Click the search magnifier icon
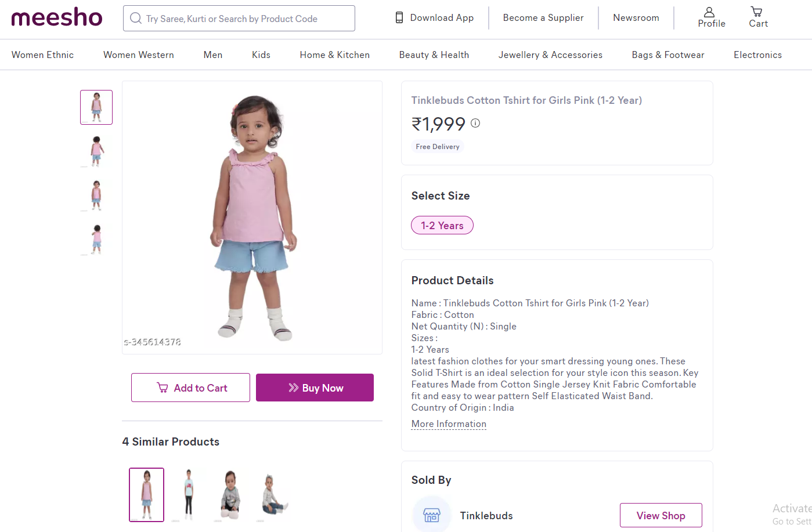The image size is (812, 532). (136, 19)
